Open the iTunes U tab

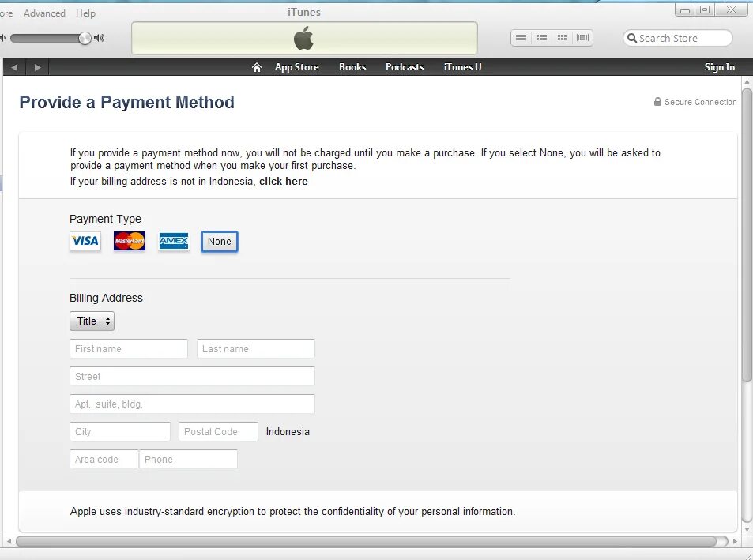click(462, 67)
